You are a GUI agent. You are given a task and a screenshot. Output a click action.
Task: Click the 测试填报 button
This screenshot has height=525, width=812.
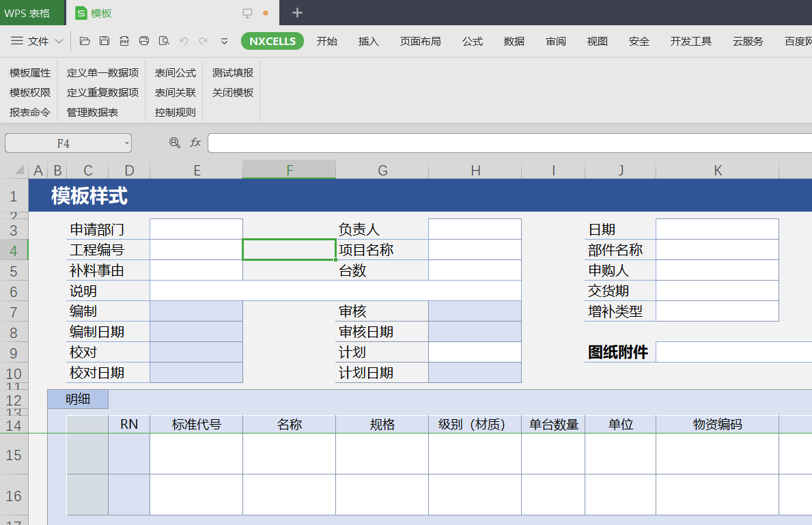(232, 72)
